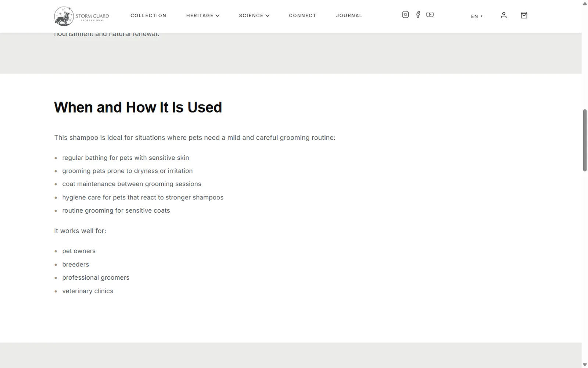Click scrollbar track below the thumb
This screenshot has height=368, width=588.
pos(585,265)
